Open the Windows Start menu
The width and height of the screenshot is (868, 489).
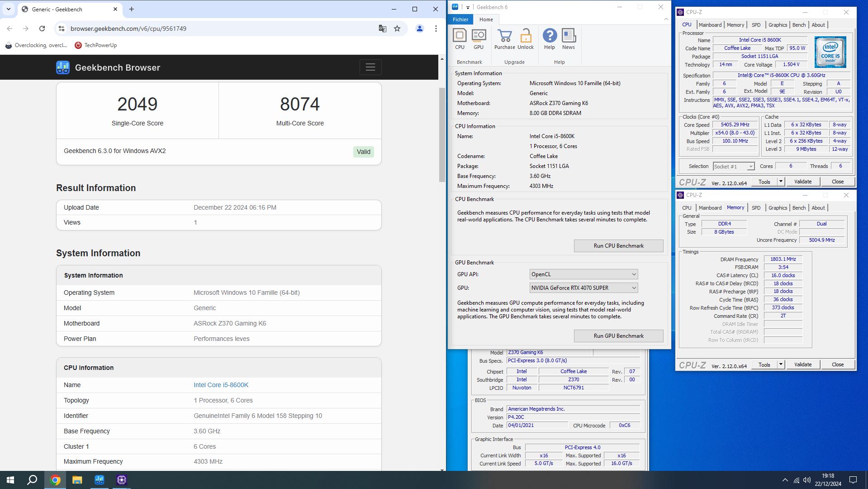(10, 480)
